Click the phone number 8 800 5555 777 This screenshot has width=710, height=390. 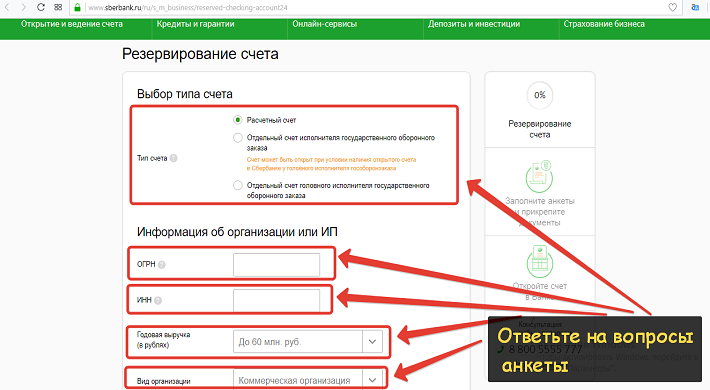point(545,349)
